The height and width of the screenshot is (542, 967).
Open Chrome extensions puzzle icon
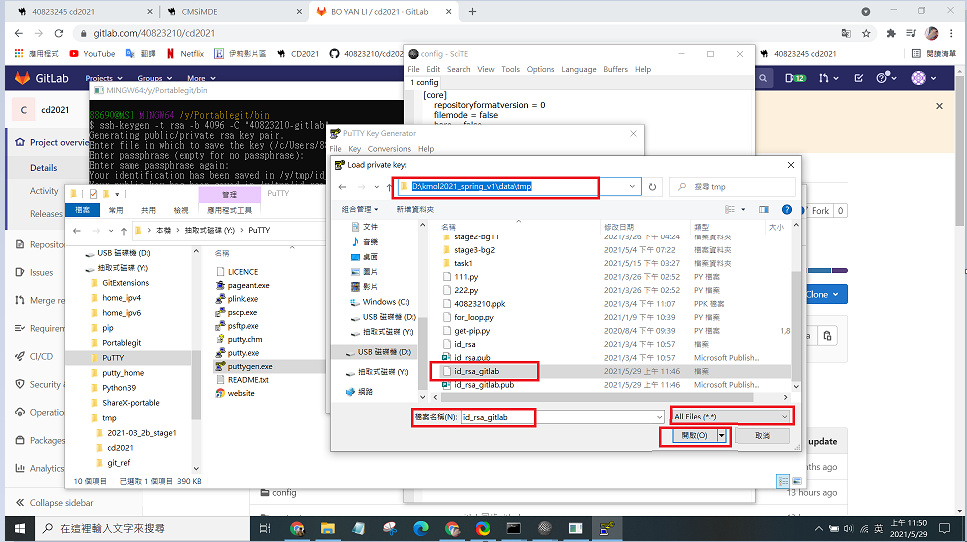click(x=891, y=33)
